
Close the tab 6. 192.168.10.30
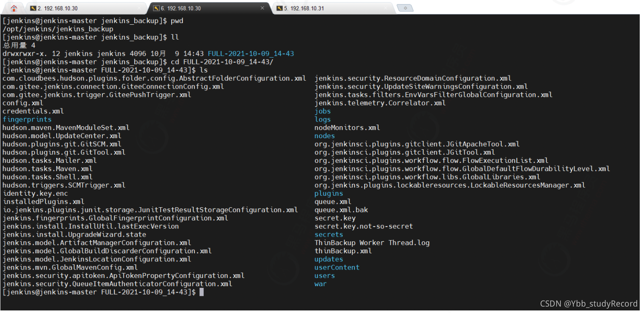262,8
